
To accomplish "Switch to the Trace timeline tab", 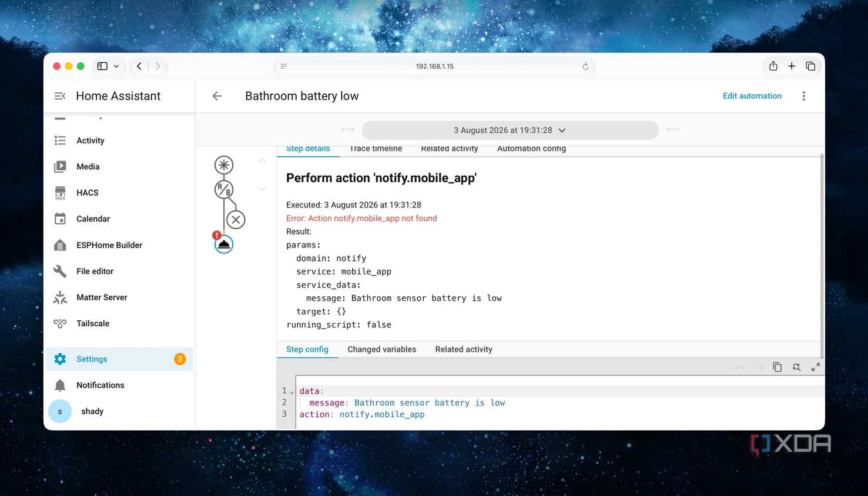I will (376, 149).
